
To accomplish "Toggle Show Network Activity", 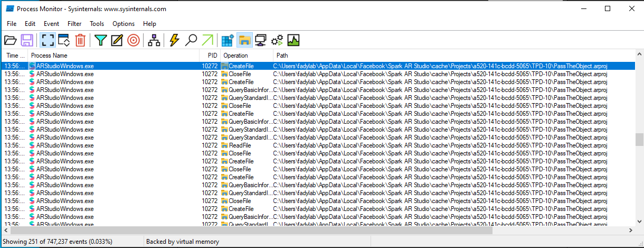I will click(260, 40).
